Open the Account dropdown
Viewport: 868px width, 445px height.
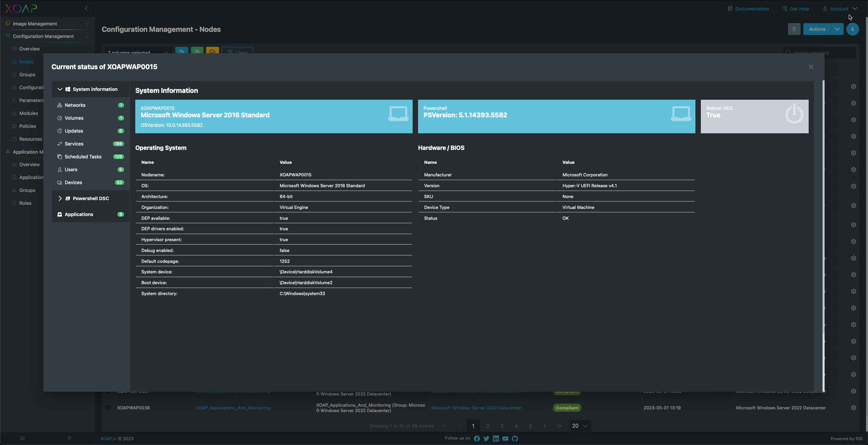pyautogui.click(x=840, y=9)
